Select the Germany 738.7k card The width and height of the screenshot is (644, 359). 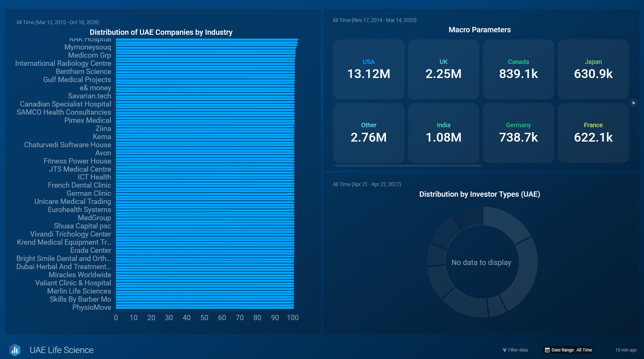point(518,133)
